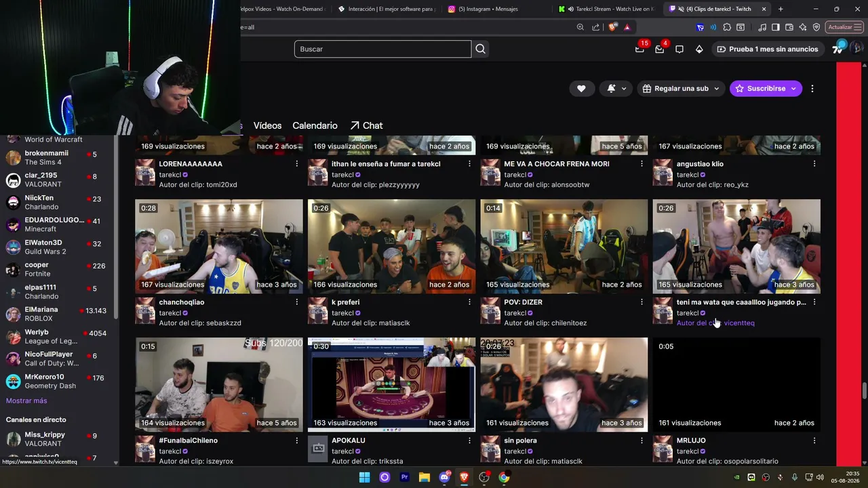Open Twitch notifications inbox with 4 badge
The width and height of the screenshot is (868, 488).
click(x=659, y=49)
